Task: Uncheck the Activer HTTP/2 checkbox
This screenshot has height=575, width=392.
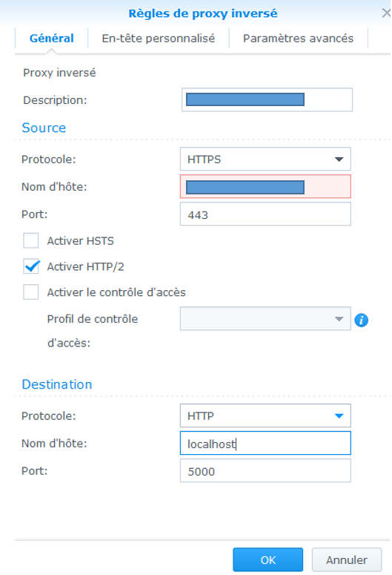Action: click(31, 266)
